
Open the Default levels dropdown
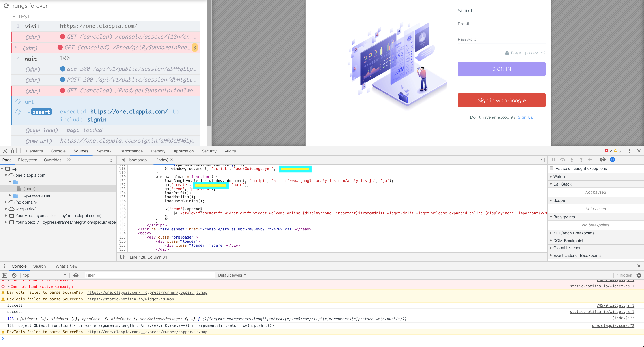[232, 275]
